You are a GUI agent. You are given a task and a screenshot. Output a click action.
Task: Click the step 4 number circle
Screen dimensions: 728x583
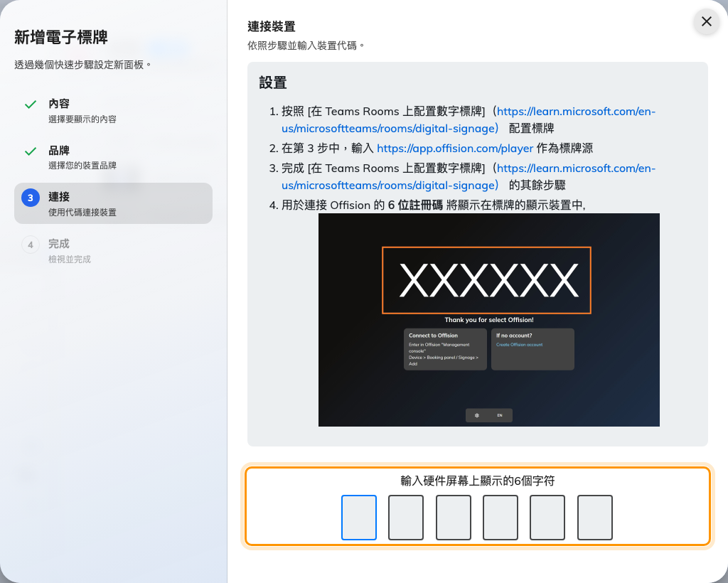31,245
